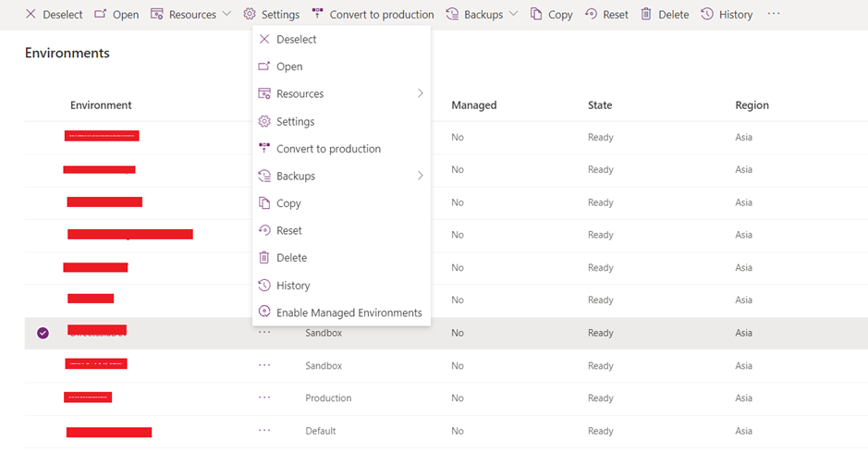Click the Settings gear icon in toolbar
This screenshot has width=868, height=452.
[x=250, y=15]
